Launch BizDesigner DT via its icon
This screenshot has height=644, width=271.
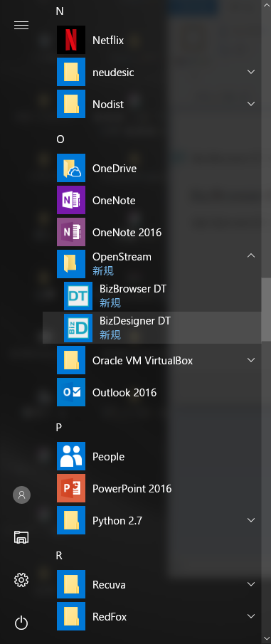coord(78,328)
